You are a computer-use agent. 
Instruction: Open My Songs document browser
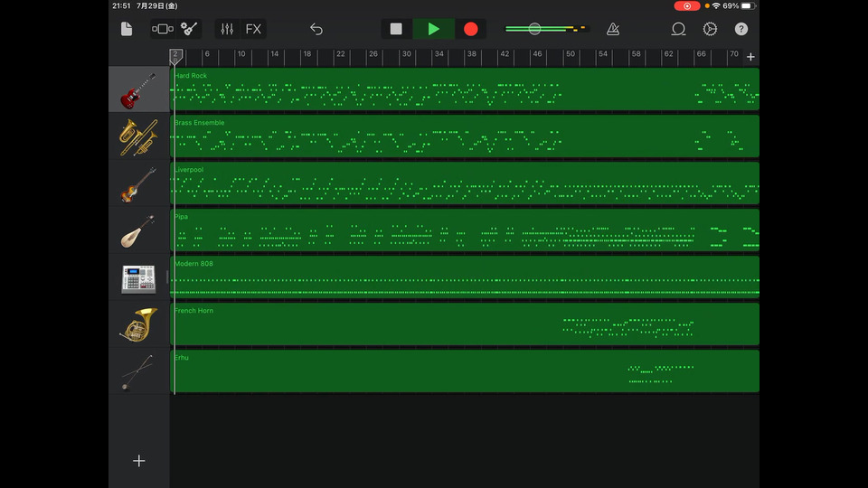click(x=127, y=29)
